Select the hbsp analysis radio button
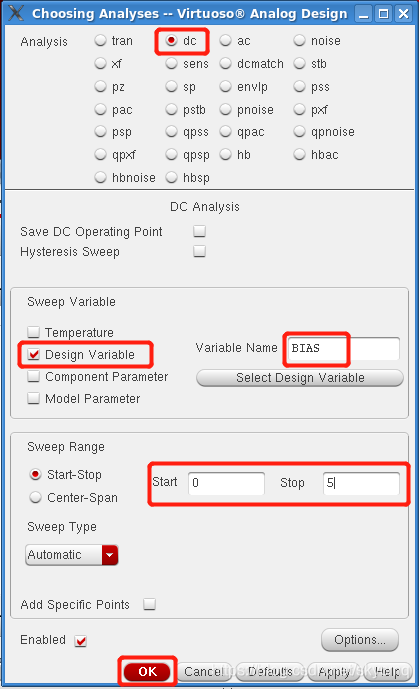Screen dimensions: 419x689 tap(171, 177)
